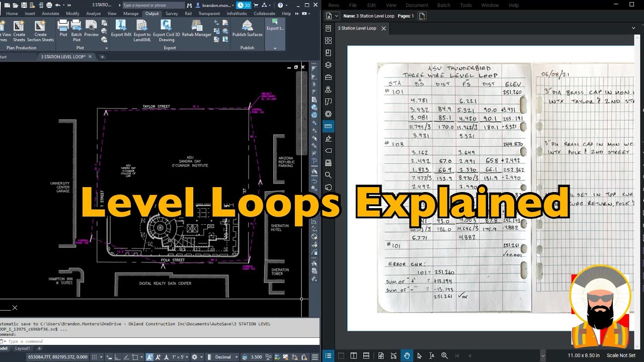Open the Revu Document menu
Viewport: 644px width, 362px height.
click(x=417, y=5)
